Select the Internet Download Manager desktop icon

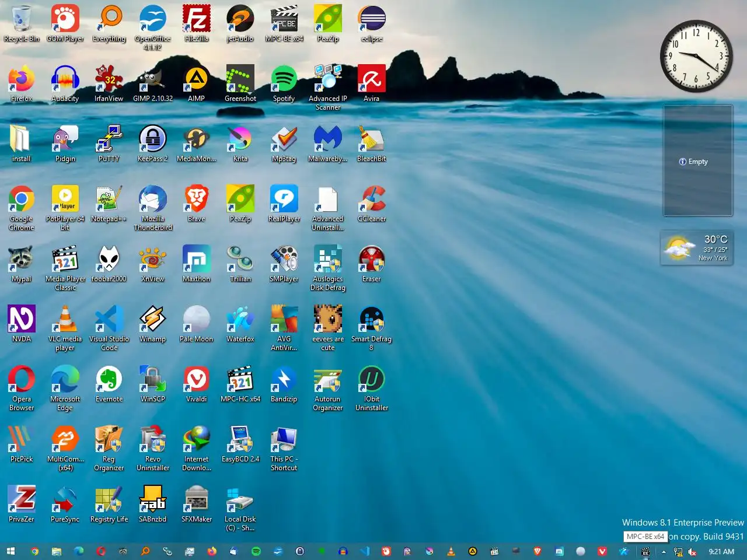pos(197,448)
